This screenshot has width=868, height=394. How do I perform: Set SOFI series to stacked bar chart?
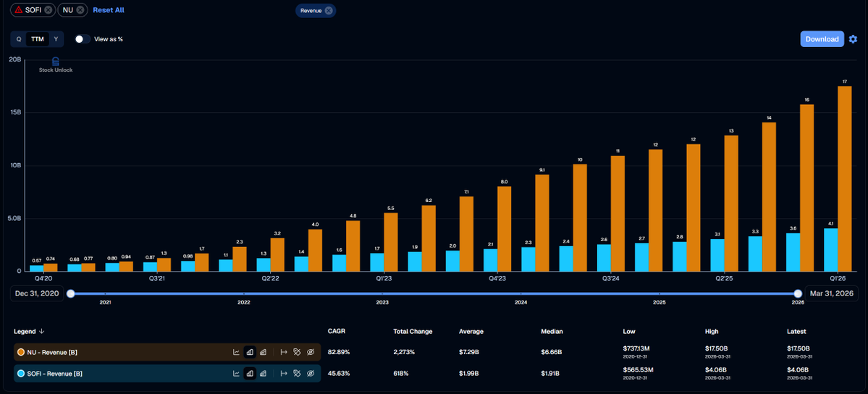click(x=264, y=374)
